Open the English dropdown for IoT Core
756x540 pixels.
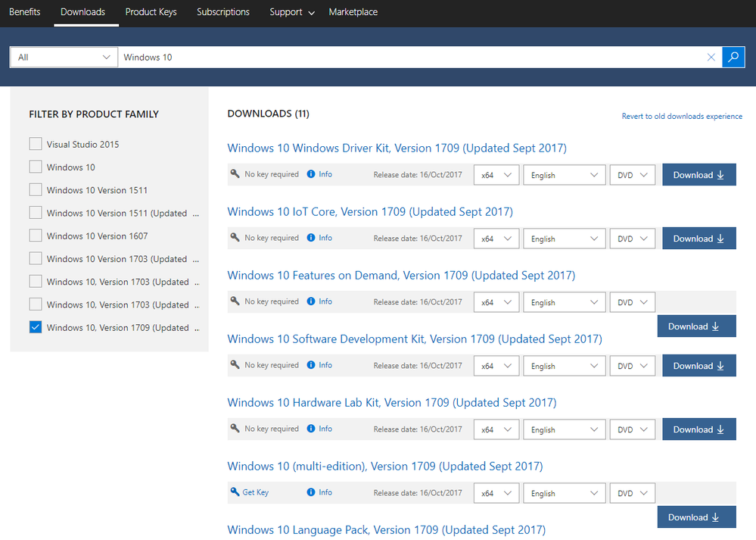coord(564,239)
